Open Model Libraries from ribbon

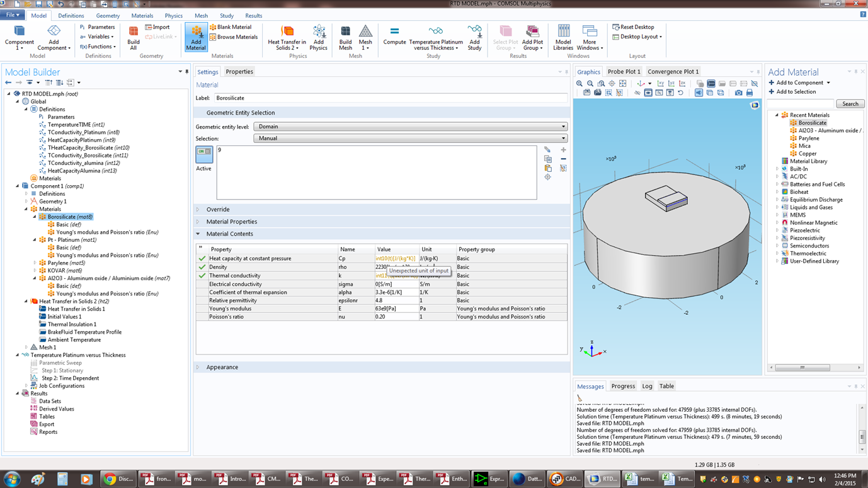563,38
